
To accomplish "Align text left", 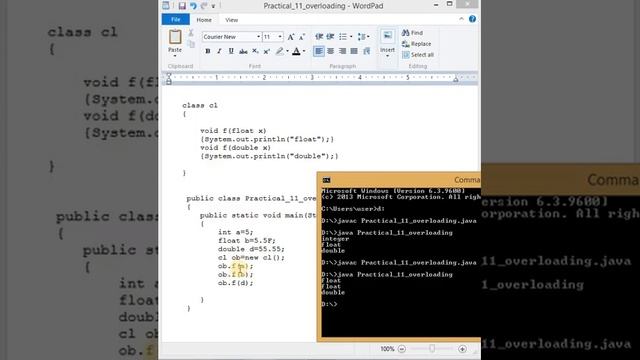I will click(319, 51).
